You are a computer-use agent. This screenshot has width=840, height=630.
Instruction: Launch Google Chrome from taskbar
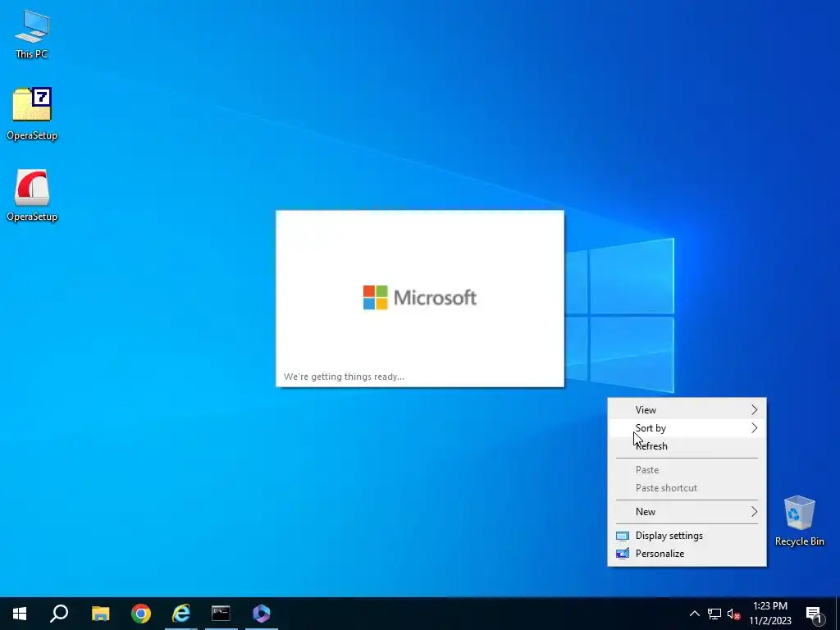click(141, 614)
